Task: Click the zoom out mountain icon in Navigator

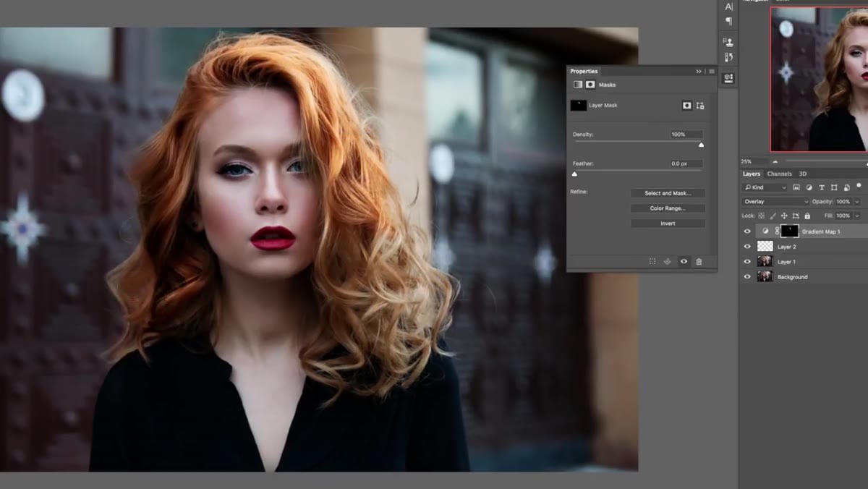Action: click(775, 161)
